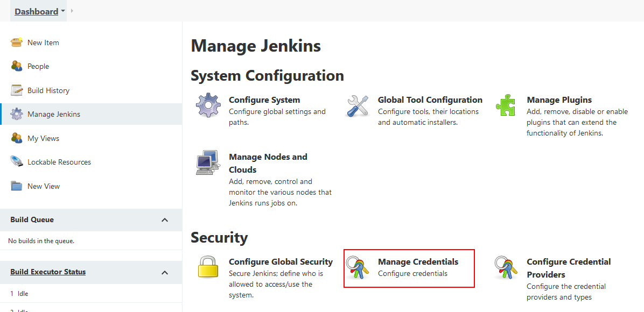Open the Manage Nodes and Clouds link

[x=268, y=163]
